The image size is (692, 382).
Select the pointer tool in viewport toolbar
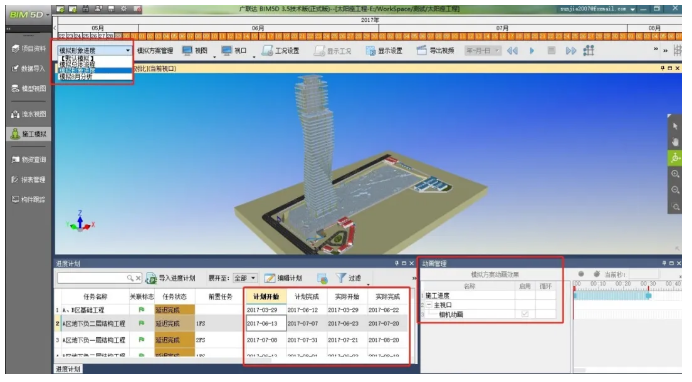pos(675,126)
